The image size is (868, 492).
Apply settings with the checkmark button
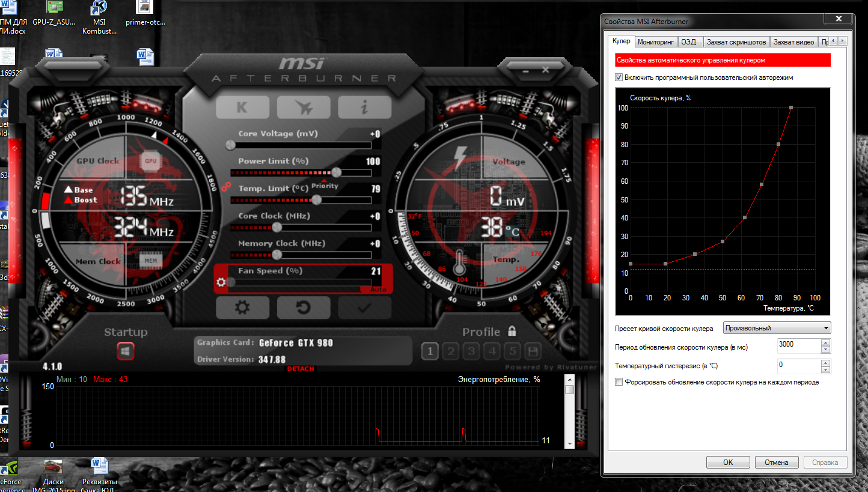tap(364, 308)
